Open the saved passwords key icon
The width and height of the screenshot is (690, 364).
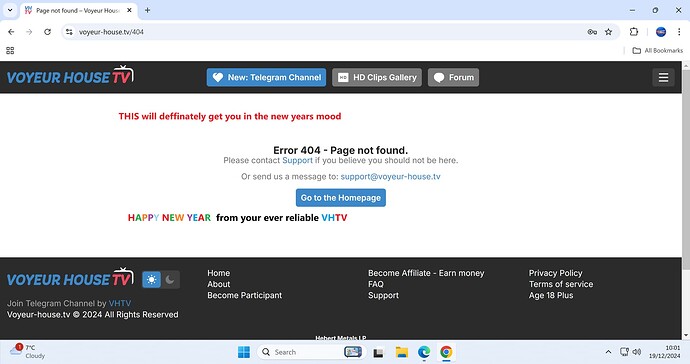[592, 32]
